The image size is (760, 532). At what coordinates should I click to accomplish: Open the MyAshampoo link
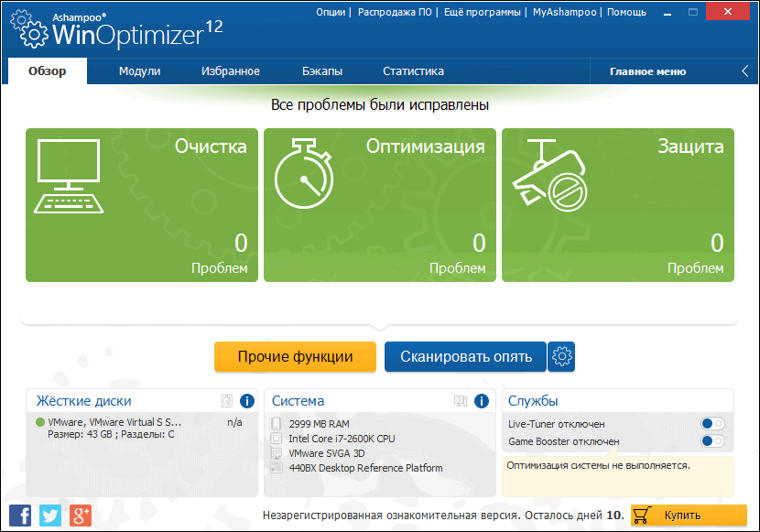point(565,12)
